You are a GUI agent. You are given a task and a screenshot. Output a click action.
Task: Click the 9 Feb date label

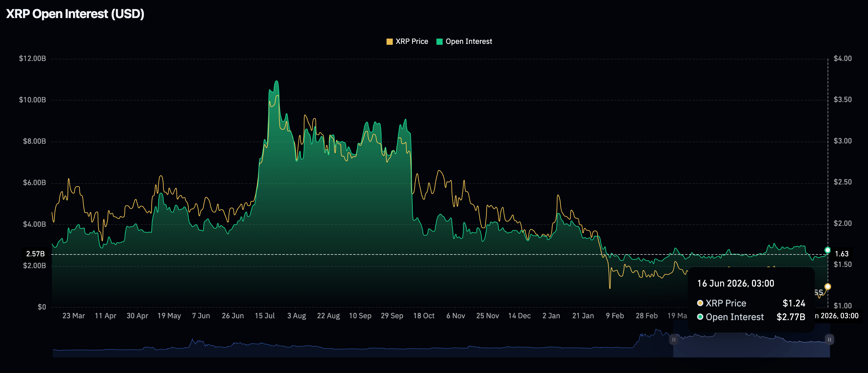pyautogui.click(x=615, y=316)
